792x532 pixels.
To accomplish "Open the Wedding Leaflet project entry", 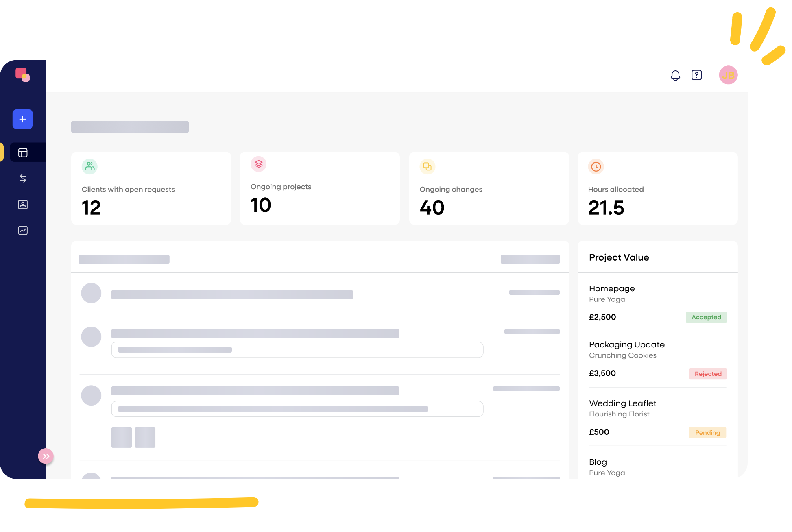I will 622,403.
